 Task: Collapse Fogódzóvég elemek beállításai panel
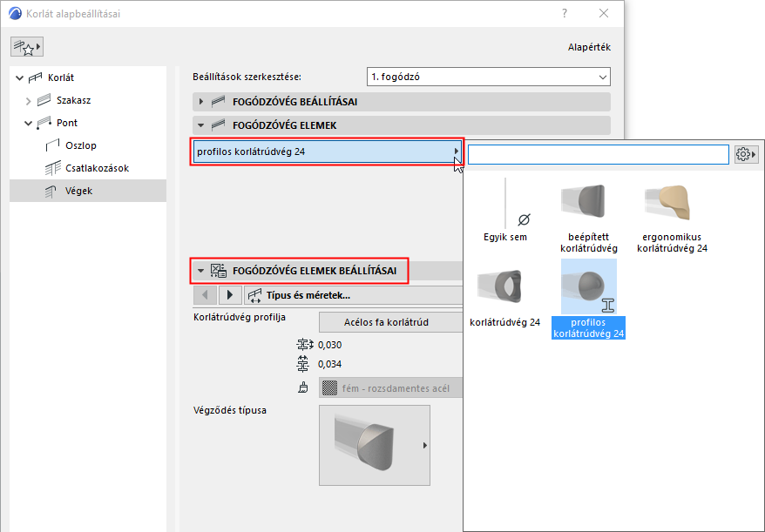coord(201,271)
